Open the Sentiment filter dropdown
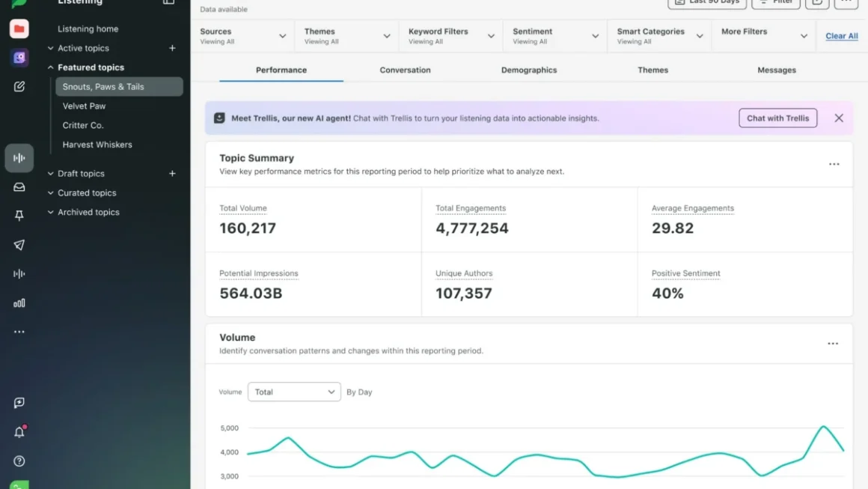The image size is (868, 489). tap(555, 36)
